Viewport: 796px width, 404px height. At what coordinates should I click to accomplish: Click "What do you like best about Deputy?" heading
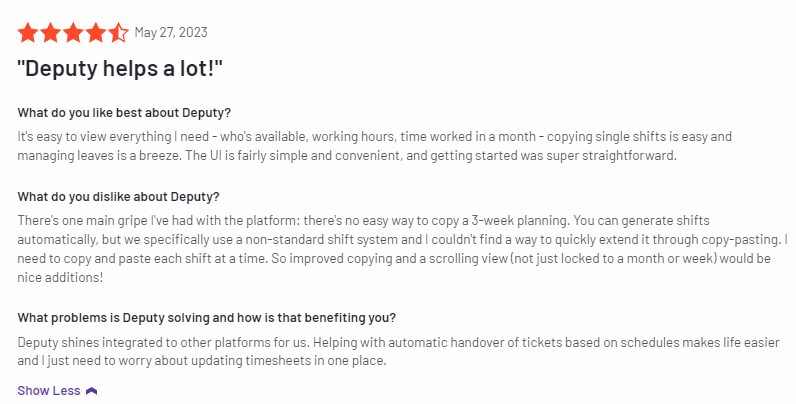coord(124,113)
